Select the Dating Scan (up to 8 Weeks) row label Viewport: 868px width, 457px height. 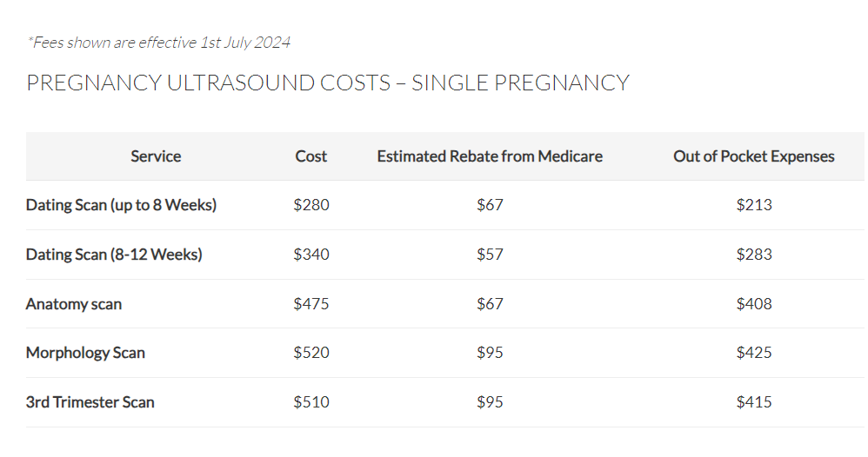tap(121, 205)
